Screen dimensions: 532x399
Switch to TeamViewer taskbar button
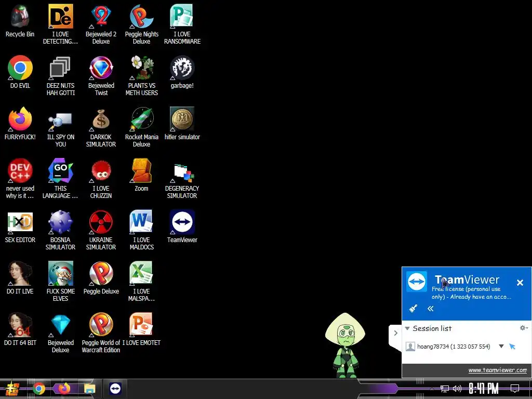tap(115, 389)
